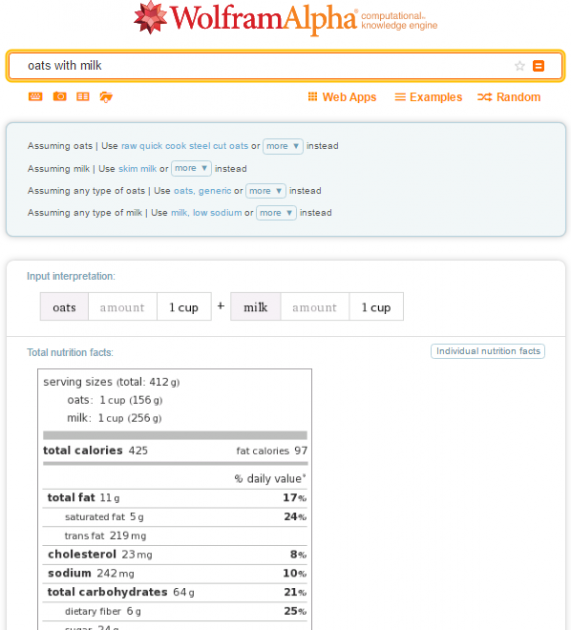Viewport: 571px width, 630px height.
Task: Click the orange compute button in search box
Action: 538,66
